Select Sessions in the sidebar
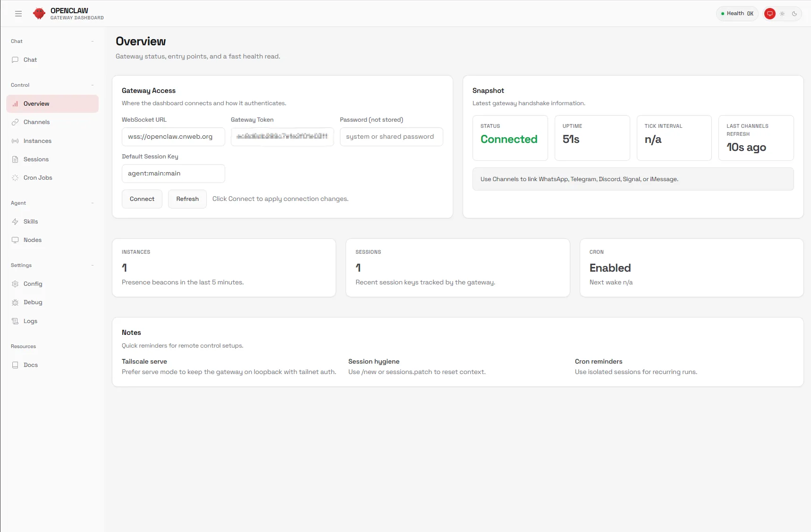811x532 pixels. click(36, 159)
